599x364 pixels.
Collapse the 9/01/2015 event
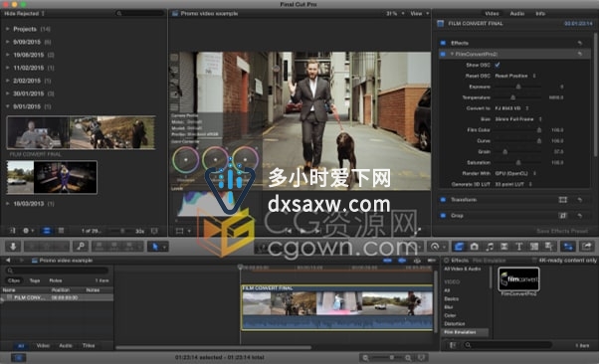[x=7, y=106]
